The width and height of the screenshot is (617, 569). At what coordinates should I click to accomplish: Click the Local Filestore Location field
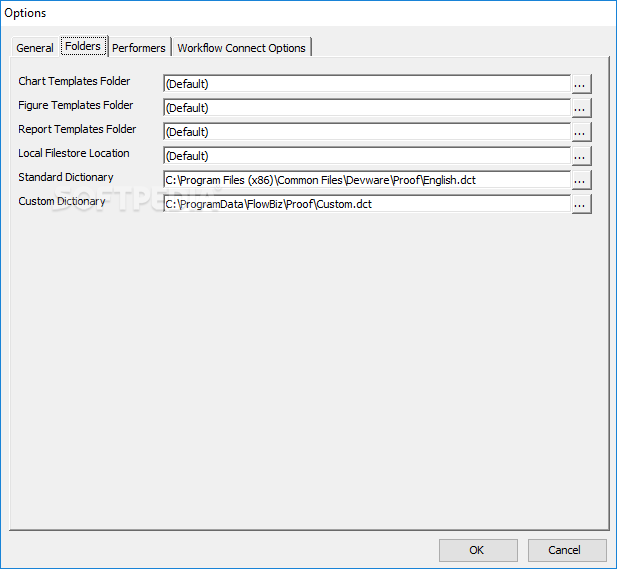tap(367, 156)
